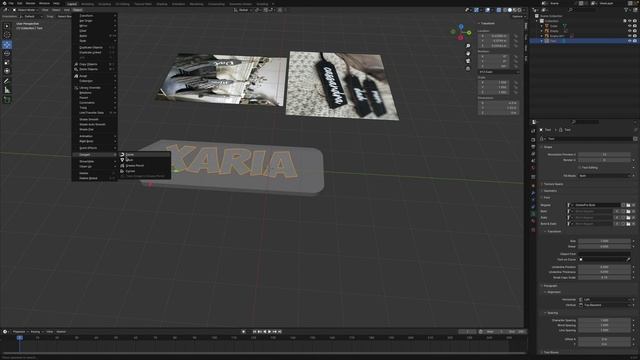This screenshot has height=360, width=640.
Task: Switch perspective/orthographic with the grid gizmo
Action: [468, 69]
